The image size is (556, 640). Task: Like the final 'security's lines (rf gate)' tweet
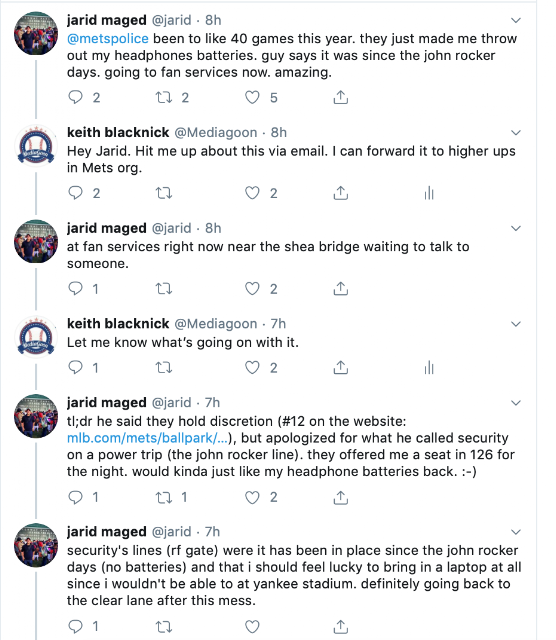click(252, 627)
